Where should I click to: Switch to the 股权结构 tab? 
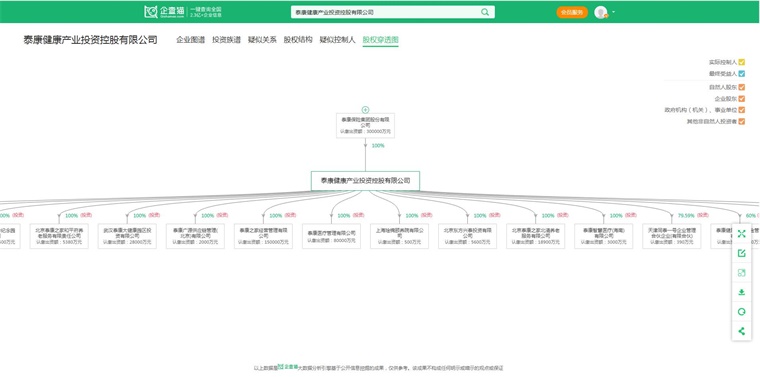(298, 40)
